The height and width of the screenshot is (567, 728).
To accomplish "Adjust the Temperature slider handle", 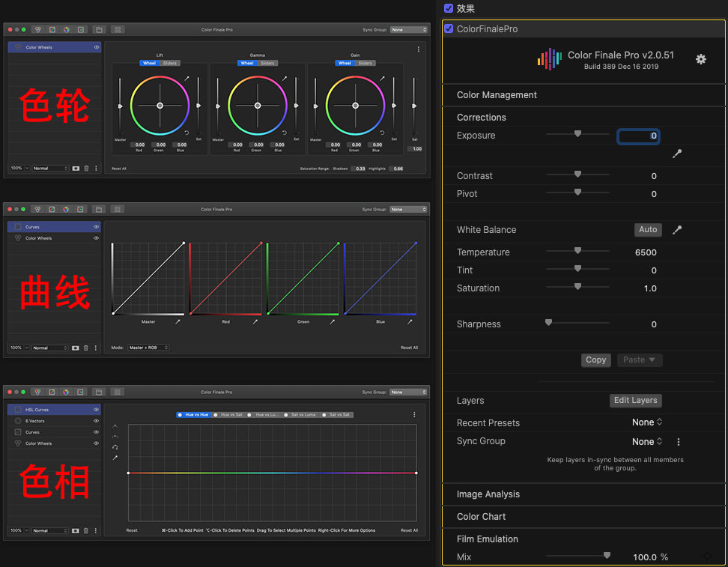I will coord(577,251).
